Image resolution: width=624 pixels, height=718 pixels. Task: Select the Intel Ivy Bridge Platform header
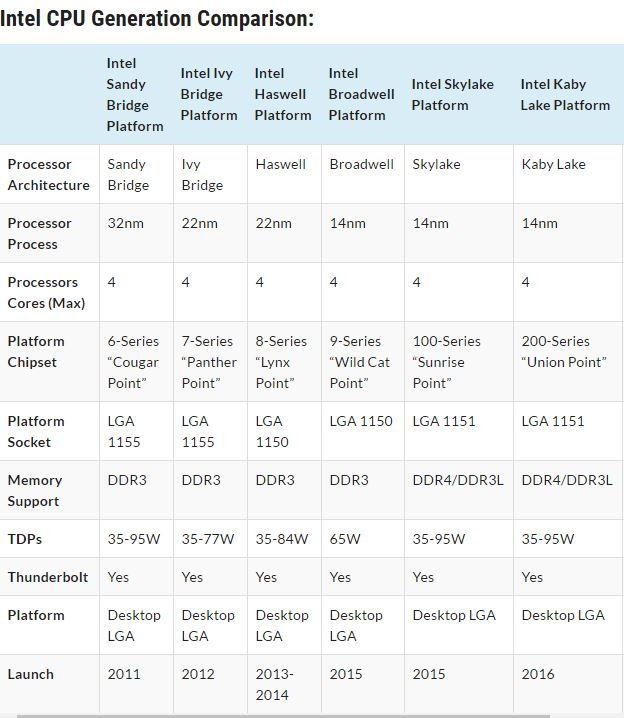[x=209, y=94]
